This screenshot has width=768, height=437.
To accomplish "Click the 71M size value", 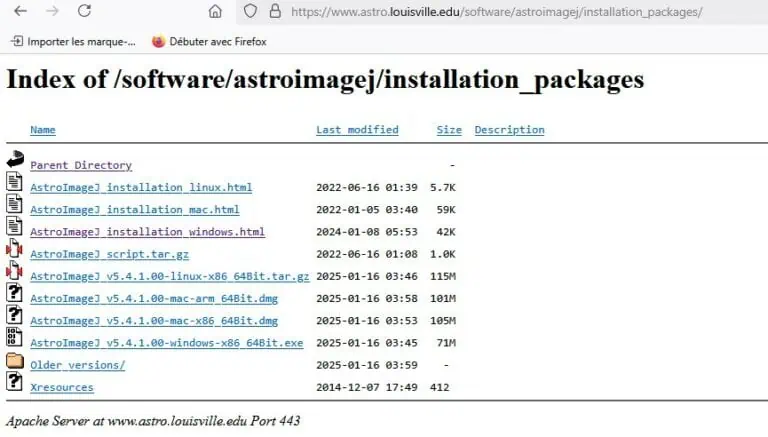I will click(x=446, y=343).
